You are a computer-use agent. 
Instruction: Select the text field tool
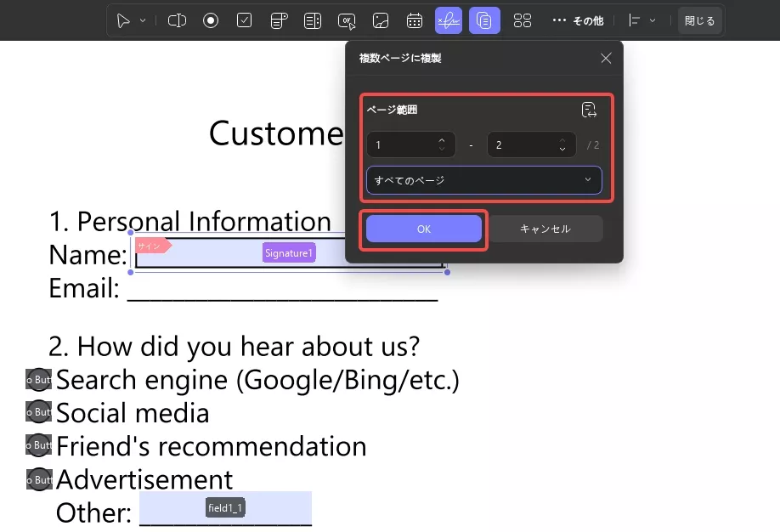point(177,21)
